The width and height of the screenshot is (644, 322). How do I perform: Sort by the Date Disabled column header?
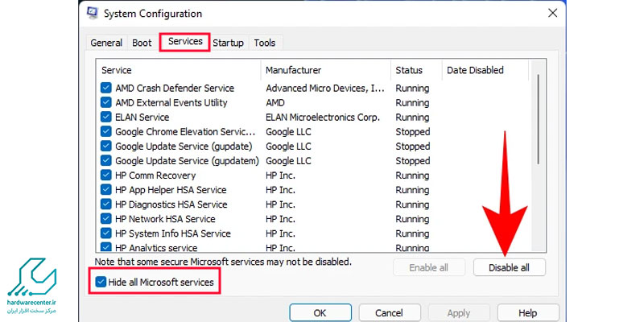click(485, 70)
